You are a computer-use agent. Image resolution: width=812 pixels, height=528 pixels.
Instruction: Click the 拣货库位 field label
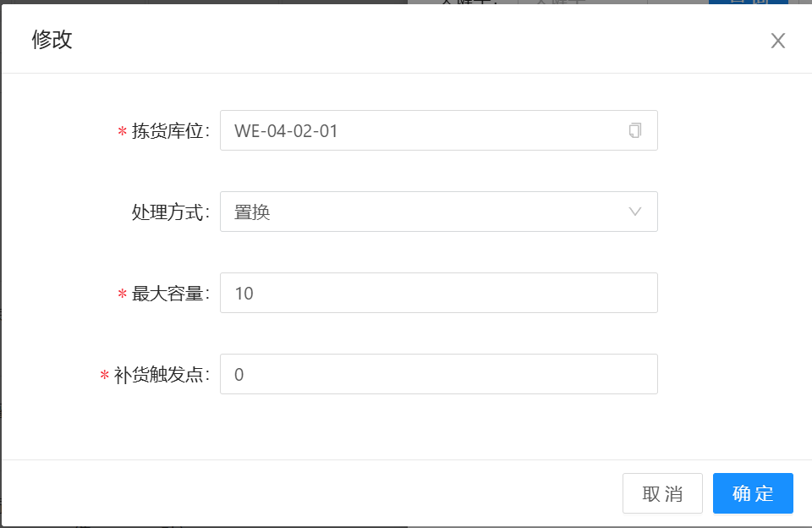pyautogui.click(x=170, y=131)
